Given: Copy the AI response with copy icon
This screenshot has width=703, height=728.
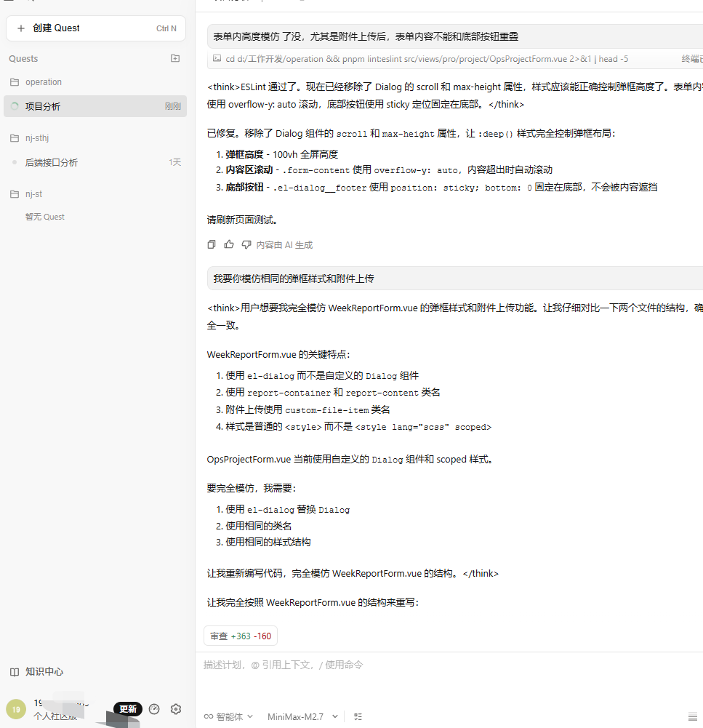Looking at the screenshot, I should point(212,244).
